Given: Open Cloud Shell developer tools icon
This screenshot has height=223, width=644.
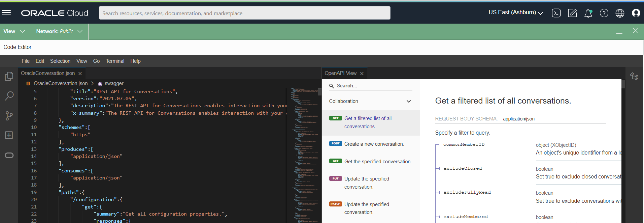Looking at the screenshot, I should coord(556,13).
